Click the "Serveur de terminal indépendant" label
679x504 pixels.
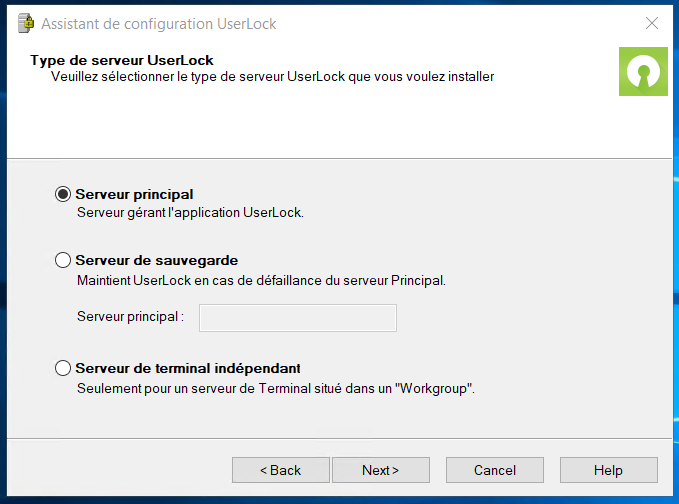click(x=188, y=368)
